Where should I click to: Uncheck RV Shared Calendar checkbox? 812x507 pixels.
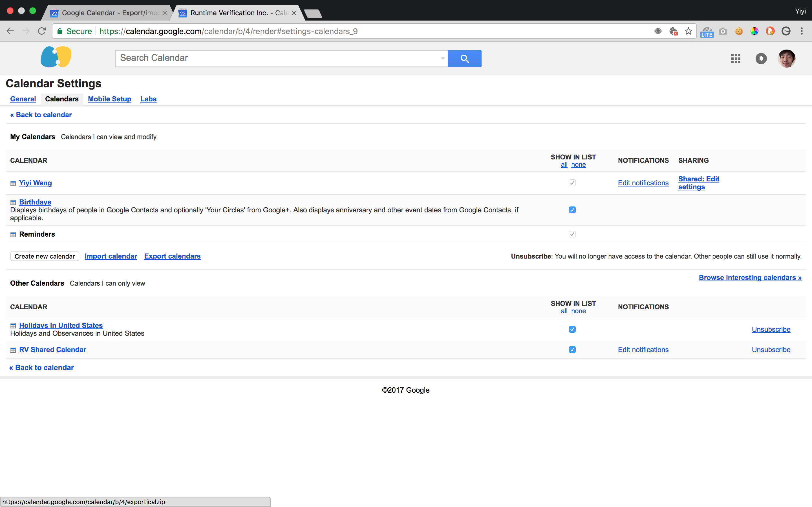coord(572,350)
